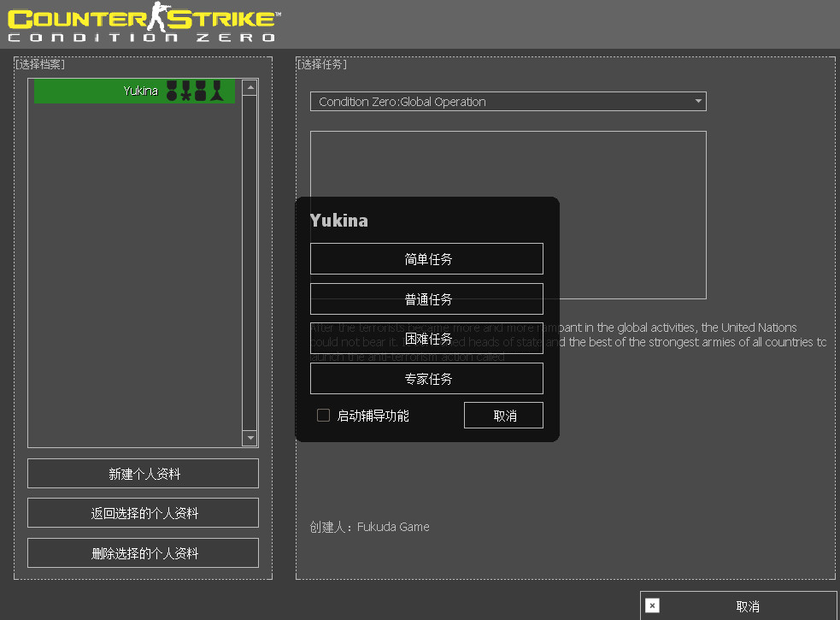Choose the 普通任务 normal difficulty
Image resolution: width=840 pixels, height=620 pixels.
click(426, 298)
